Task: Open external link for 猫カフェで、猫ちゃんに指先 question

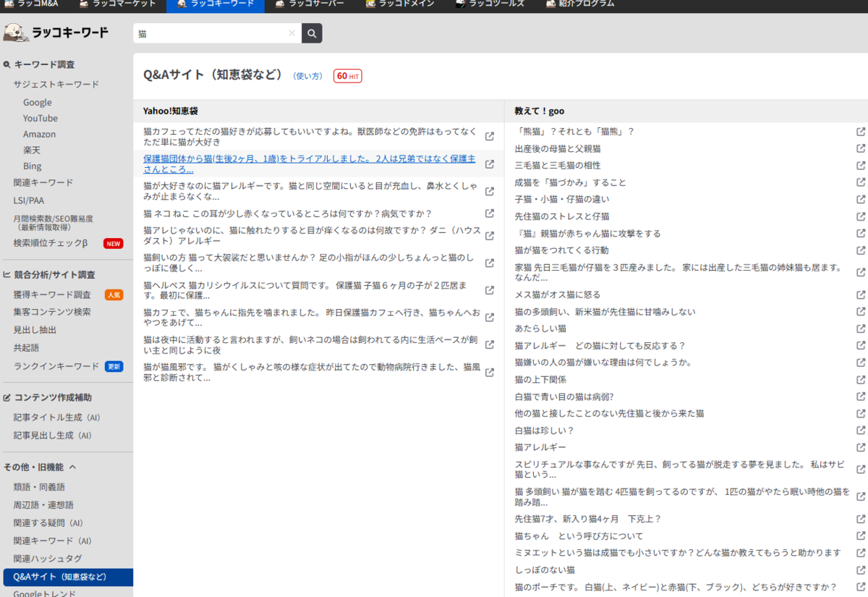Action: [x=490, y=318]
